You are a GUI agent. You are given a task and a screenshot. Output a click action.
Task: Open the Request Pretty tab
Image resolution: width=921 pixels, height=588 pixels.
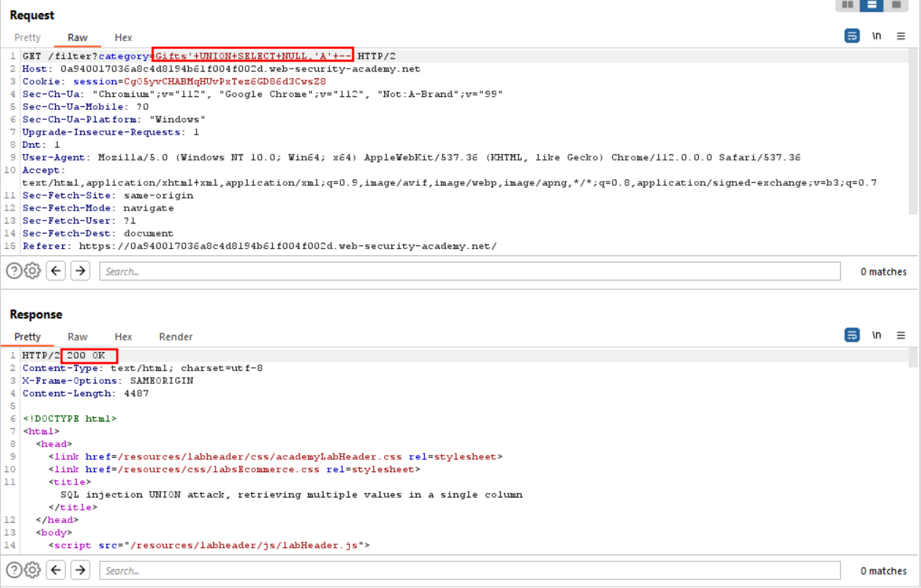(x=27, y=38)
